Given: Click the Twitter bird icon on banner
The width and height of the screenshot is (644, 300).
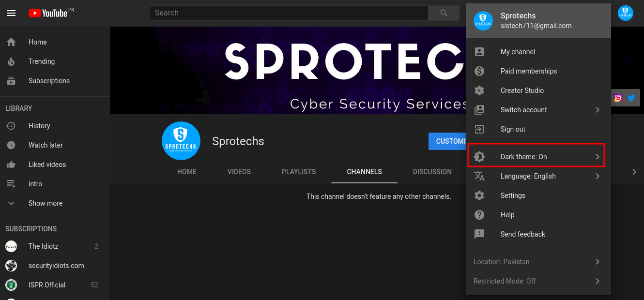Looking at the screenshot, I should tap(631, 98).
